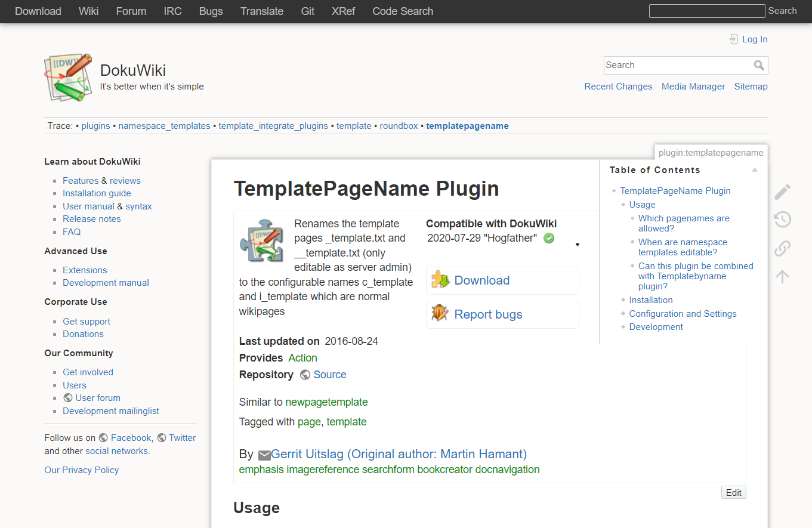This screenshot has height=528, width=812.
Task: Open the bookcreator plugin link
Action: click(445, 470)
